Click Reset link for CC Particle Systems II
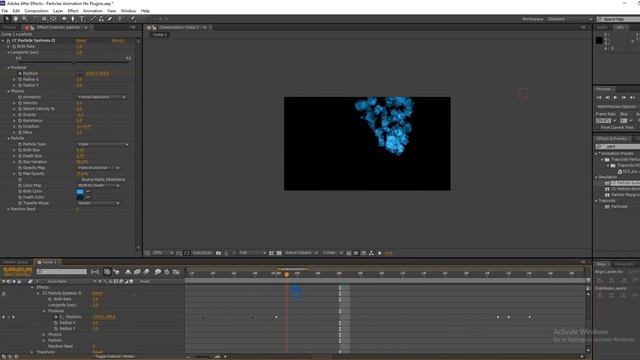 pyautogui.click(x=81, y=41)
